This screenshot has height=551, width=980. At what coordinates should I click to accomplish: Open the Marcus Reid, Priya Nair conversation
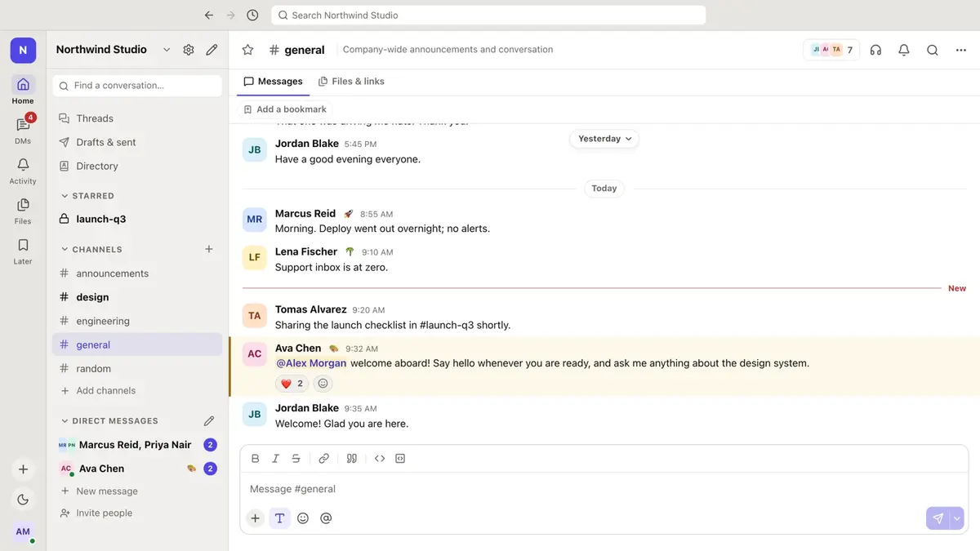[x=137, y=445]
